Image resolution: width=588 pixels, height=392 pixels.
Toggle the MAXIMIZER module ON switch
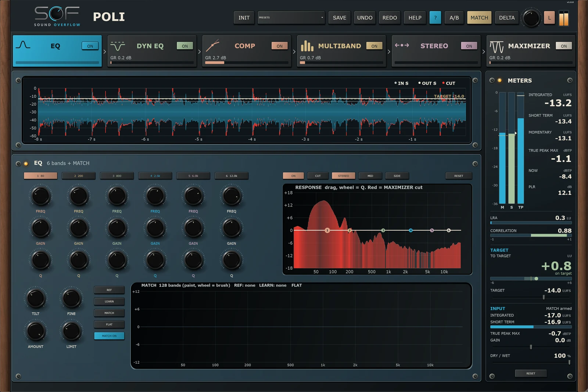(x=564, y=46)
